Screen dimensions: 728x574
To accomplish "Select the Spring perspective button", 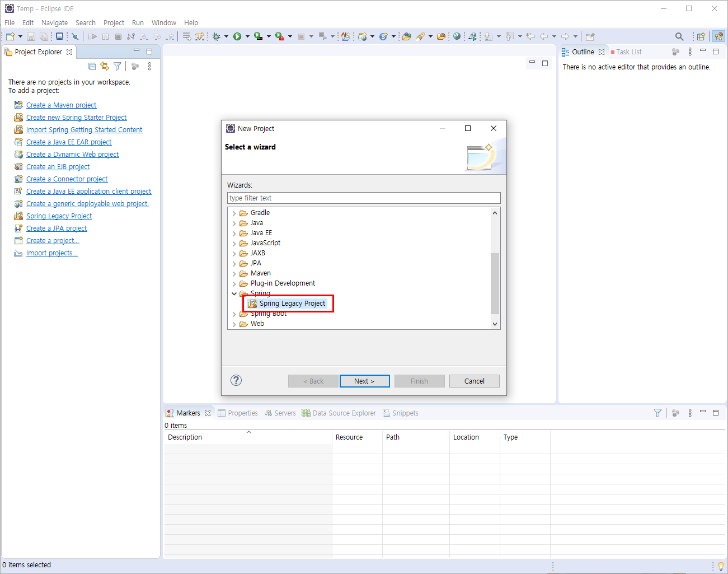I will click(718, 36).
